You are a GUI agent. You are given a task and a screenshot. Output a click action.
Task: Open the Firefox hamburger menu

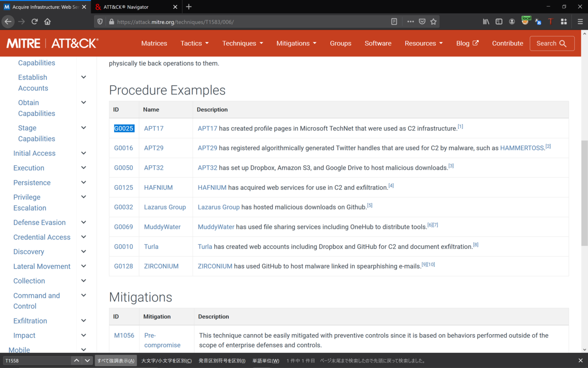coord(581,22)
